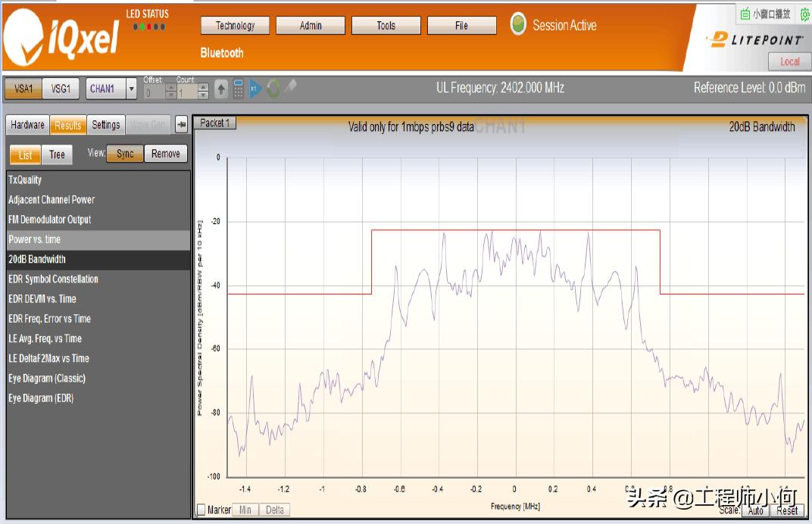Click the Auto scale button

(755, 510)
